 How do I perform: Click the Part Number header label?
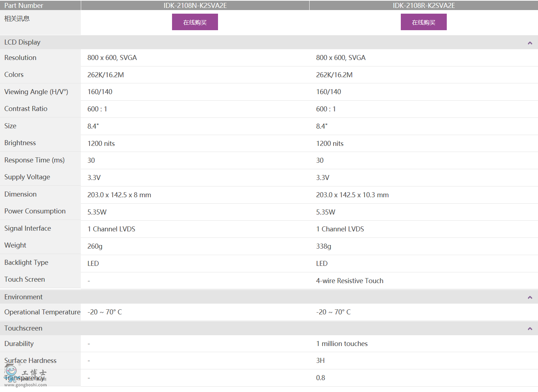coord(24,5)
